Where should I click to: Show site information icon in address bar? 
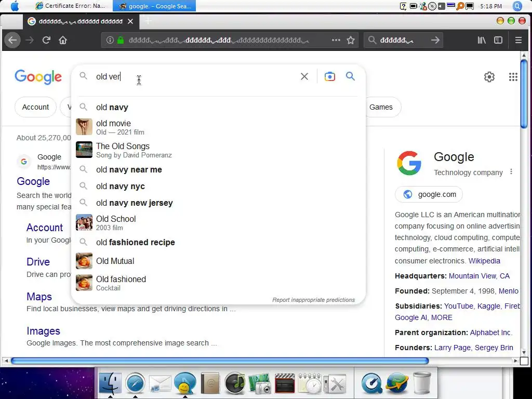[x=110, y=41]
